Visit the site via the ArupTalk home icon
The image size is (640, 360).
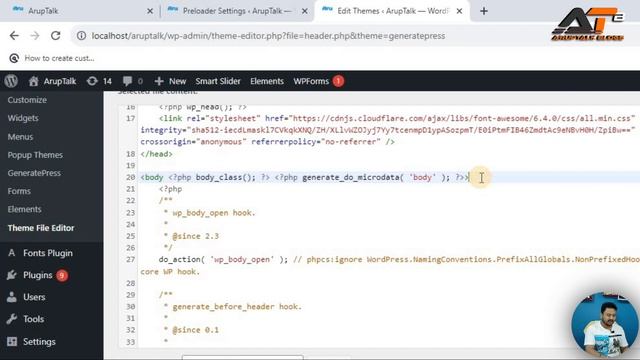point(33,81)
